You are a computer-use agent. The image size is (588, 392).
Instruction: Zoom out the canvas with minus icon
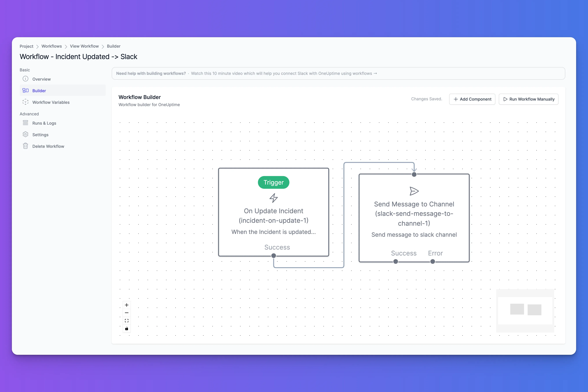[127, 313]
